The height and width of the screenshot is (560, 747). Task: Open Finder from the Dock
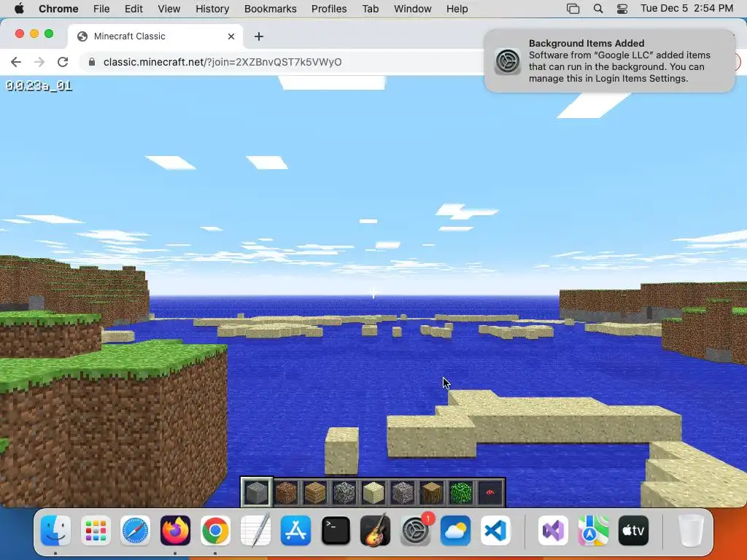point(55,530)
